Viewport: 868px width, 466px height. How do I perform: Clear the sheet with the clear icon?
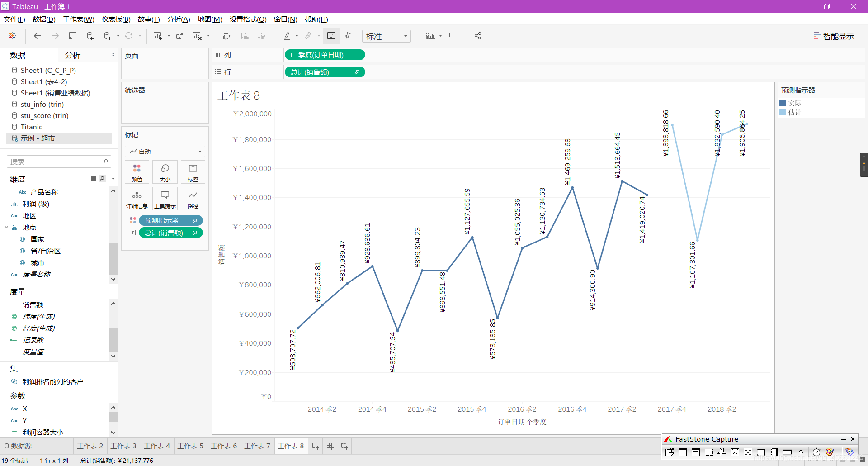tap(197, 36)
